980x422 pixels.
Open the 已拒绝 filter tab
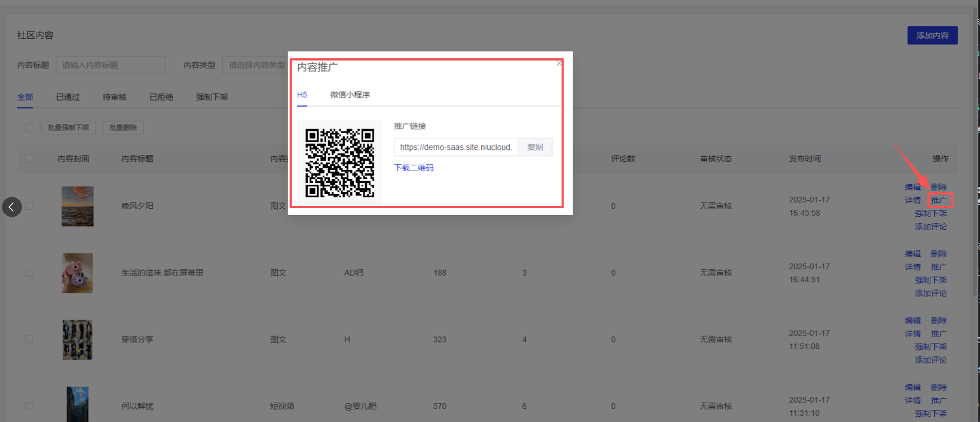161,97
